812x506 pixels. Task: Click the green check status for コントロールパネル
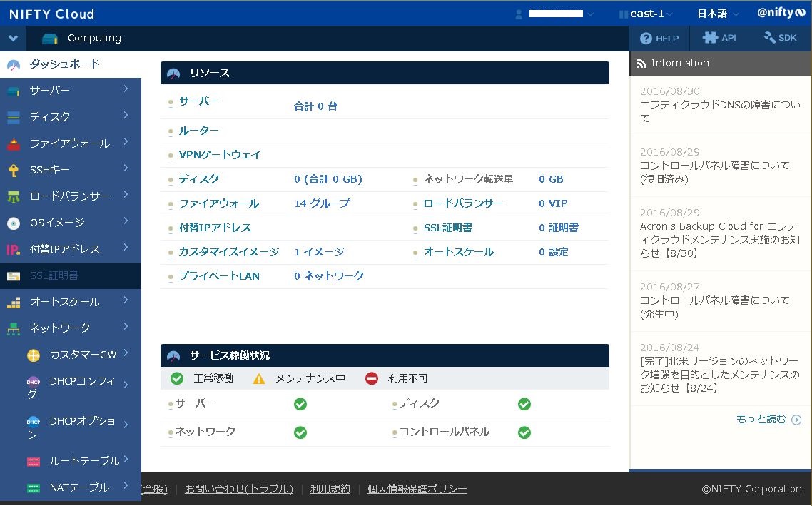coord(524,432)
